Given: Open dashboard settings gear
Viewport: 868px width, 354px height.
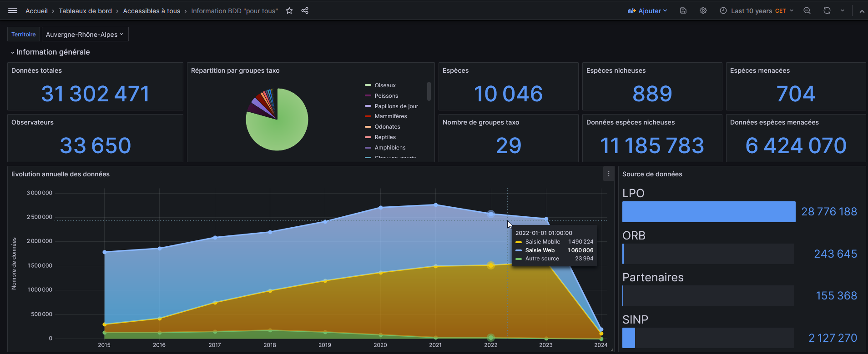Looking at the screenshot, I should pyautogui.click(x=703, y=10).
